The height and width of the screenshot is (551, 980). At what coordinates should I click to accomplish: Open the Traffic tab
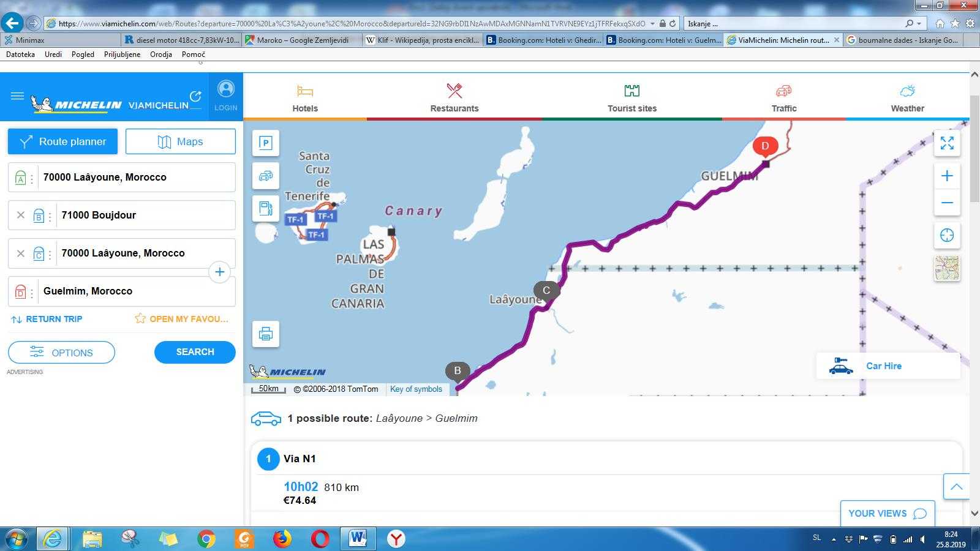784,98
